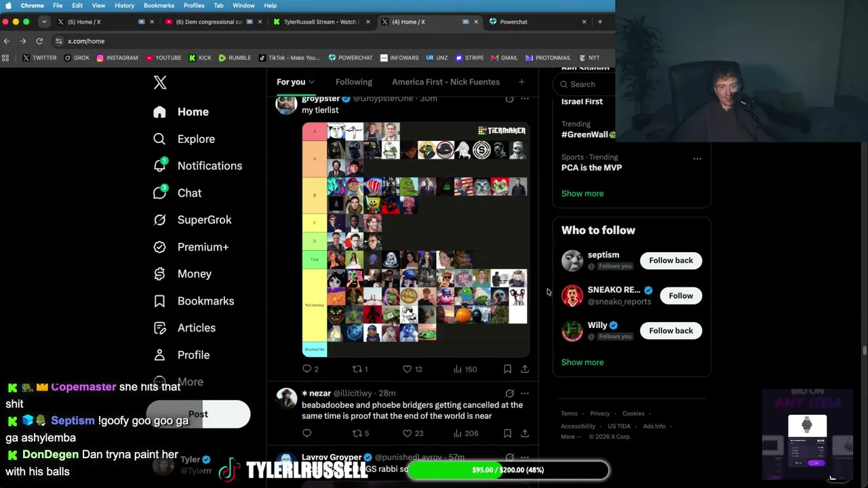The image size is (868, 488).
Task: Open the Apple menu
Action: 8,5
